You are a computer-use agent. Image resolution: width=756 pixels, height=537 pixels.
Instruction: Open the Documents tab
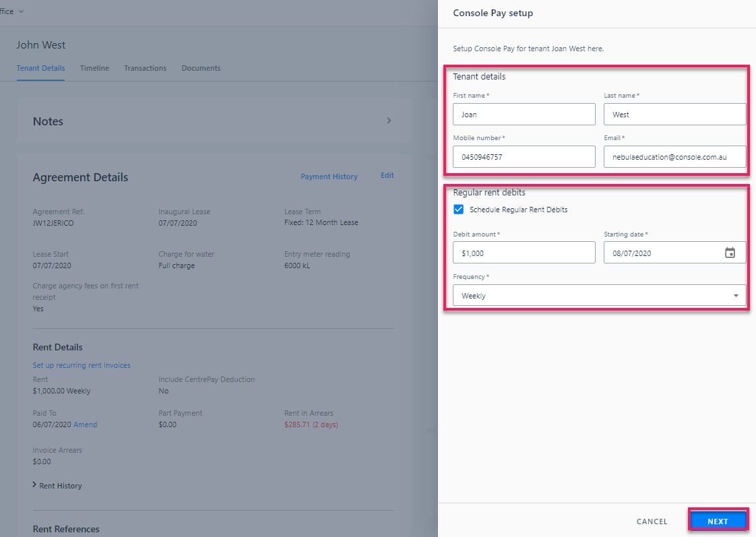click(x=201, y=69)
